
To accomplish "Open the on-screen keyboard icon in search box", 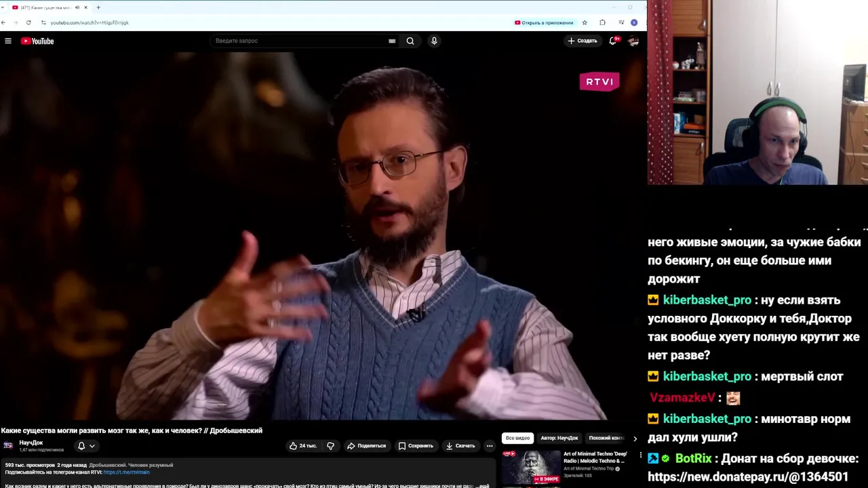I will [392, 41].
